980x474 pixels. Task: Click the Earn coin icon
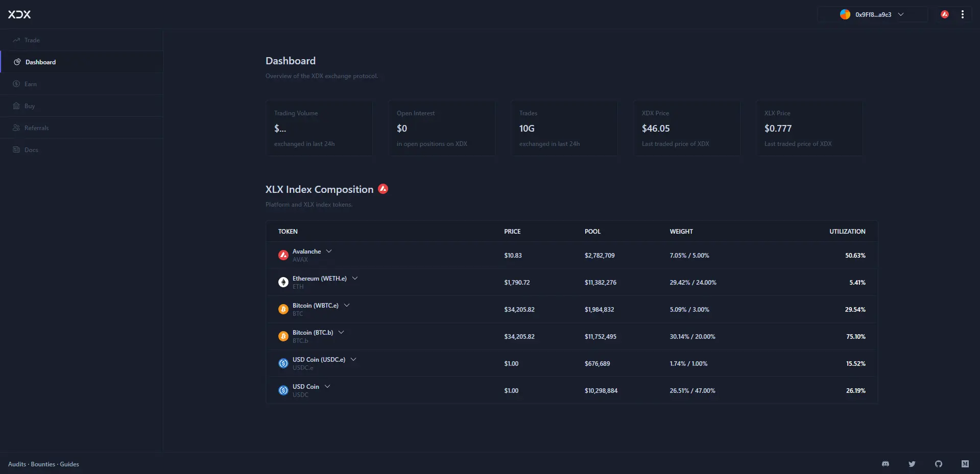16,84
